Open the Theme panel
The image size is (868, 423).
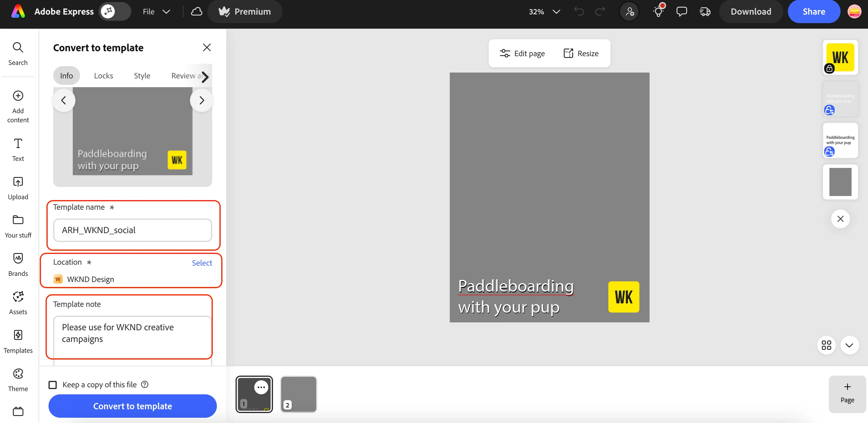click(x=18, y=380)
